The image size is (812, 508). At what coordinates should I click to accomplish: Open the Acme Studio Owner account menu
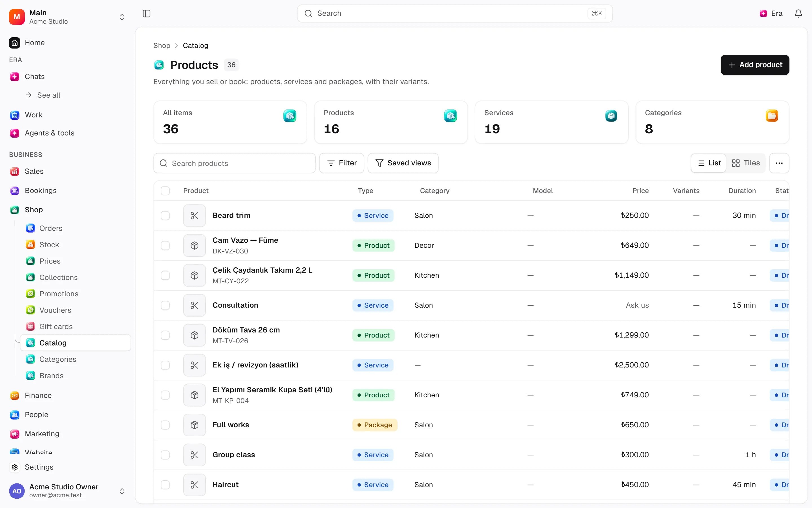tap(67, 491)
